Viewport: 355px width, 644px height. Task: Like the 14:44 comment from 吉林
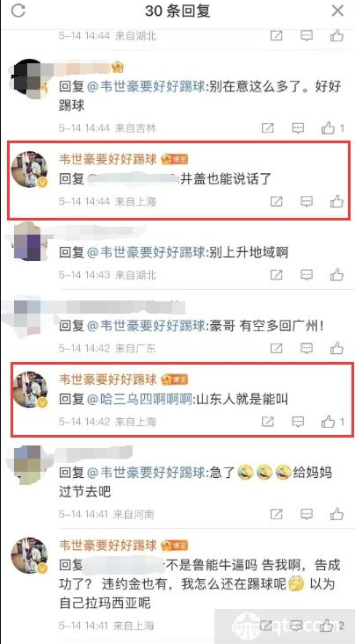click(x=329, y=128)
